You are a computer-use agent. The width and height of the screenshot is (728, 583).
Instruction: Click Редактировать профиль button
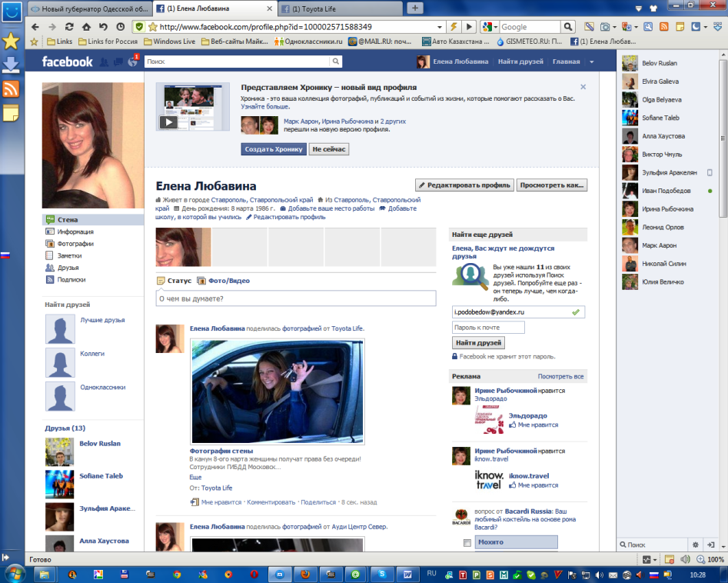(x=464, y=185)
